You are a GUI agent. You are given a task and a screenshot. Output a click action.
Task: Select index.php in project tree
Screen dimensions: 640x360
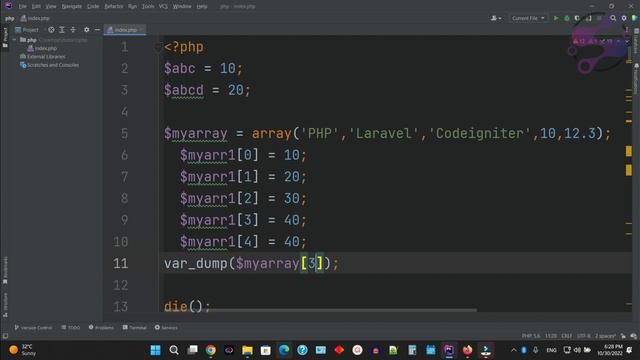42,48
